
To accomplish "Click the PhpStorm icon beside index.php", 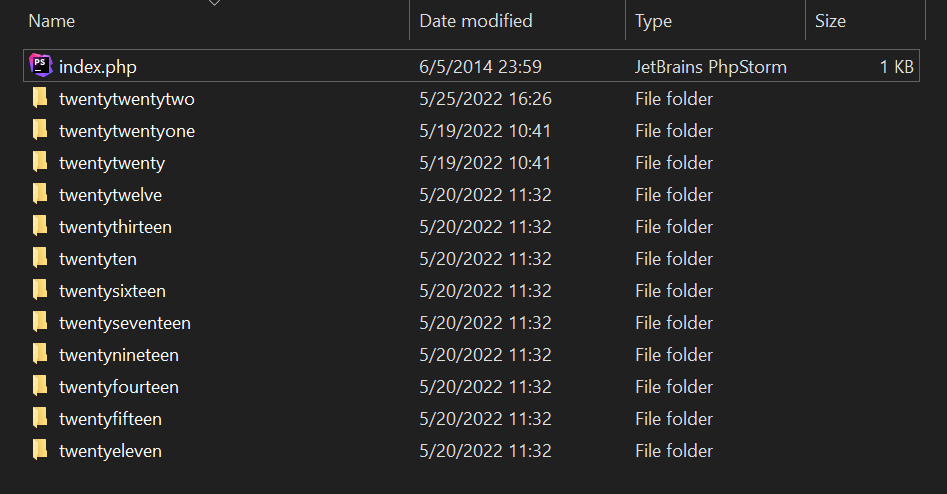I will [40, 67].
